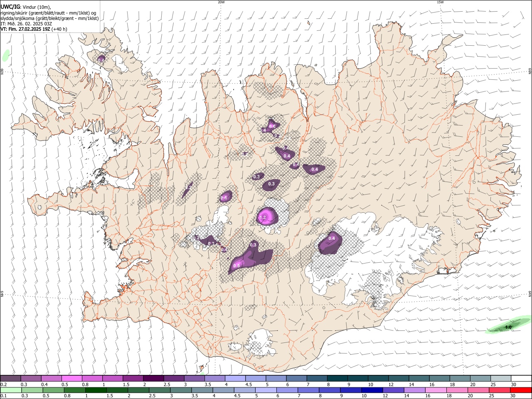Select the "Vindur (10m)" header text
The image size is (532, 399).
pyautogui.click(x=37, y=7)
